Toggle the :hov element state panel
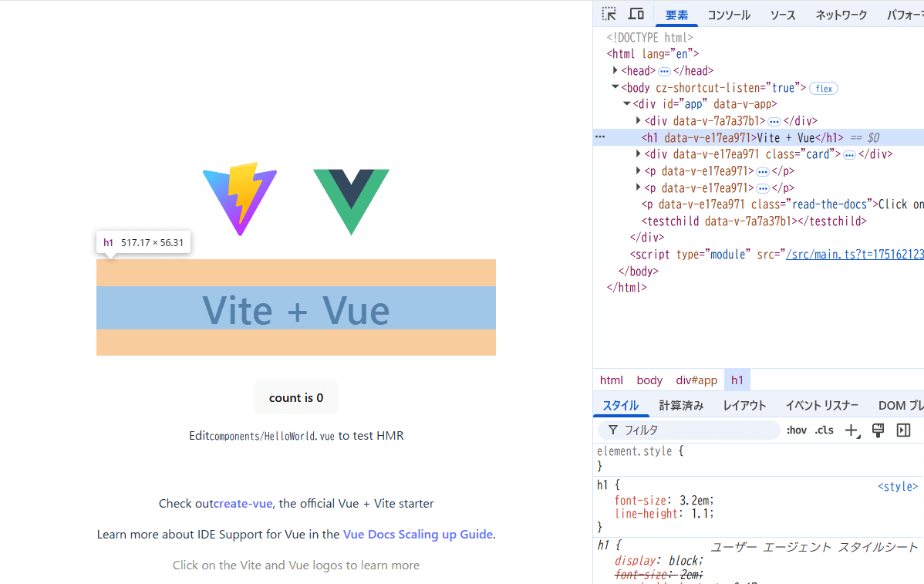The height and width of the screenshot is (584, 924). tap(796, 430)
